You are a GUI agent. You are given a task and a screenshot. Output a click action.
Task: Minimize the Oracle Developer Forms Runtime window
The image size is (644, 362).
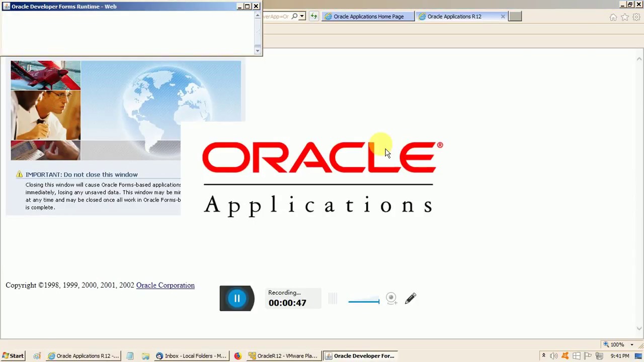(240, 7)
